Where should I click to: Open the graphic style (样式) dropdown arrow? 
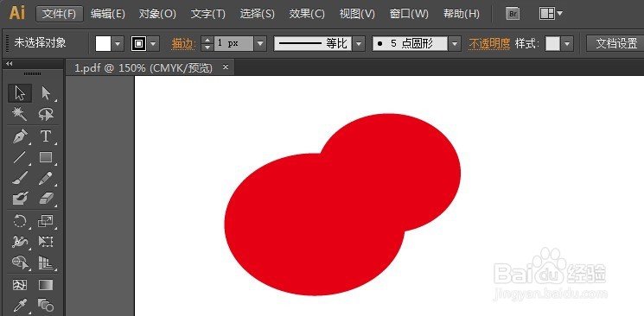click(568, 43)
